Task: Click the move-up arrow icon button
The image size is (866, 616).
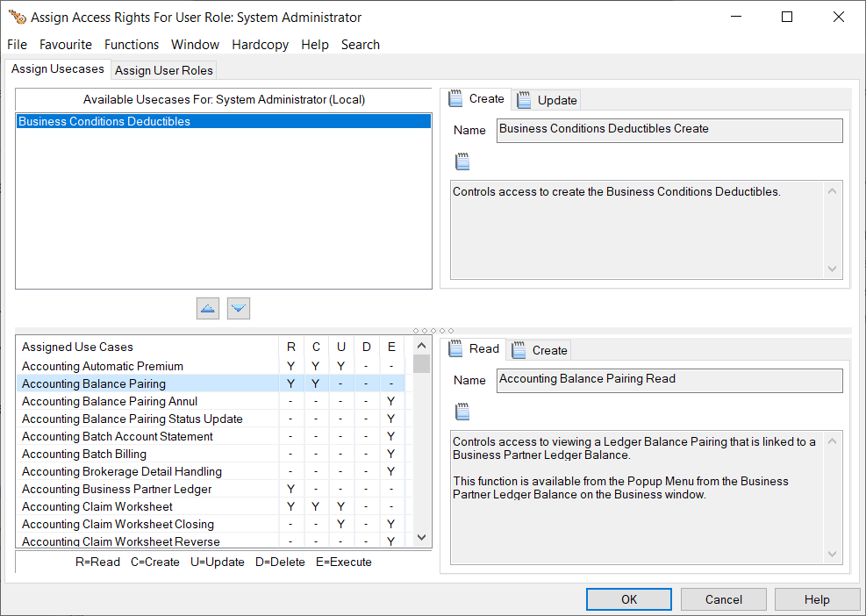Action: (x=208, y=308)
